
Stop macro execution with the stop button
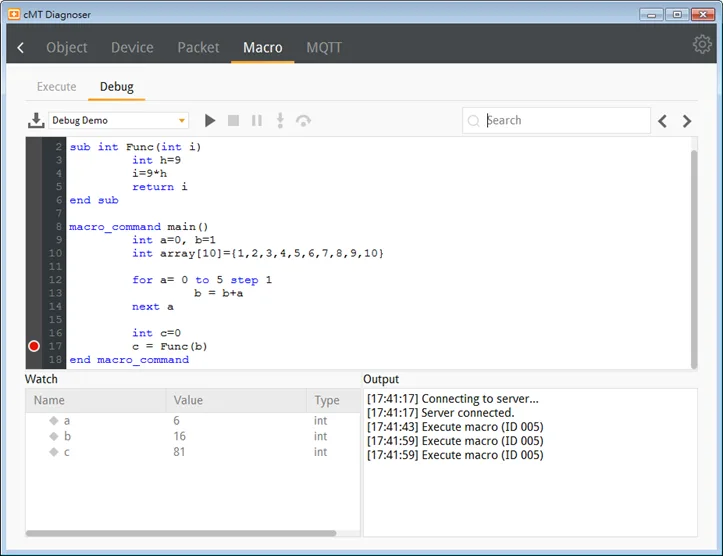click(233, 121)
